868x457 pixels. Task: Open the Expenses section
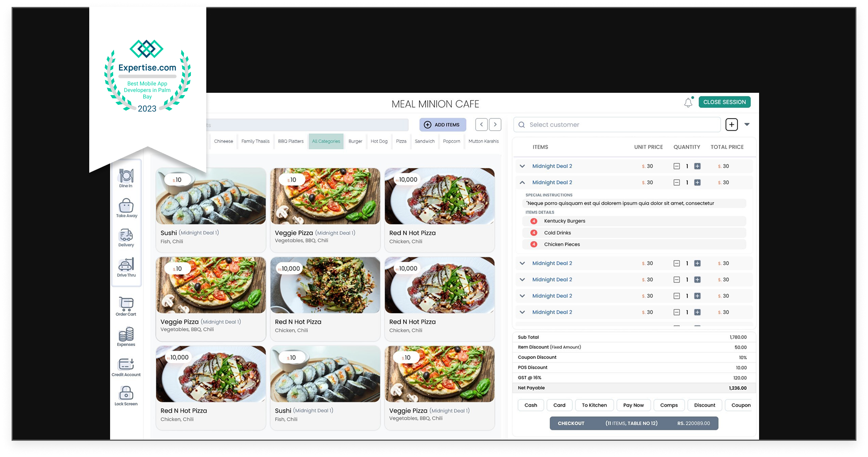126,336
